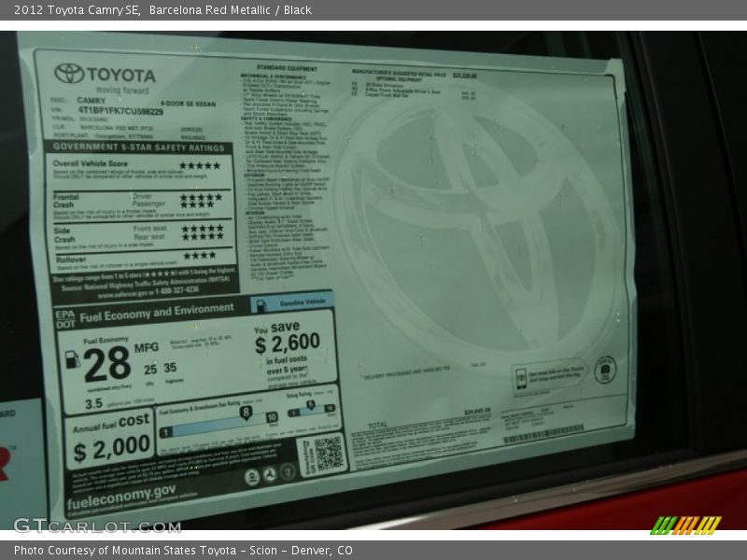Click the fuel economy rating marker showing 8
This screenshot has height=560, width=747.
(x=246, y=412)
